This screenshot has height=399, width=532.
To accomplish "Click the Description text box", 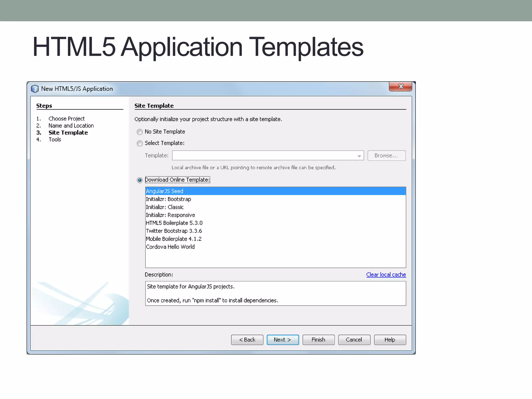I will tap(276, 294).
